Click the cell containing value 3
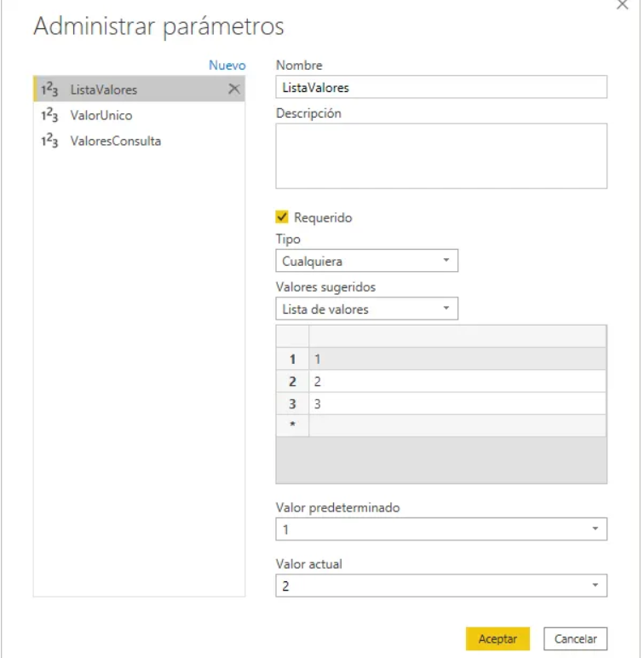Image resolution: width=644 pixels, height=658 pixels. (457, 402)
